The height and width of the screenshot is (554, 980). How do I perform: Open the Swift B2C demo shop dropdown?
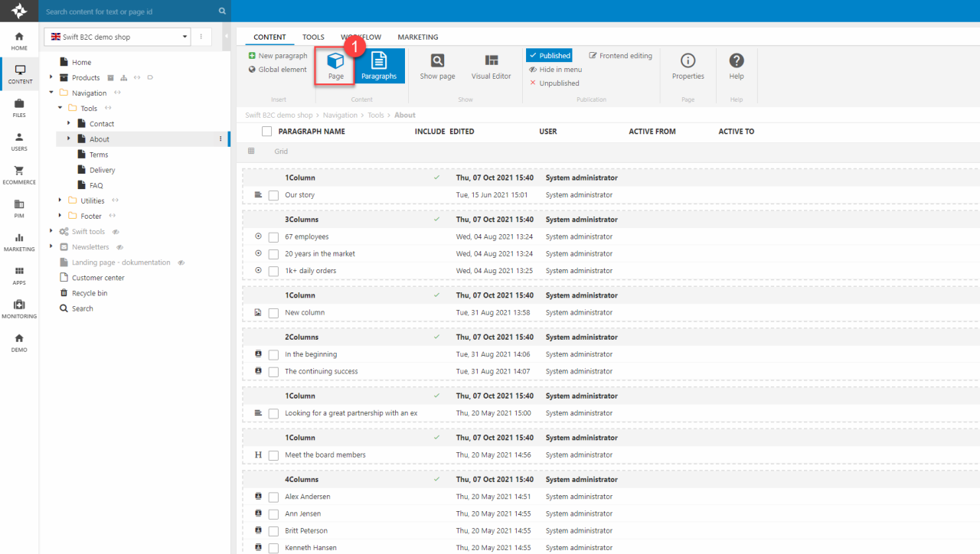pos(119,37)
